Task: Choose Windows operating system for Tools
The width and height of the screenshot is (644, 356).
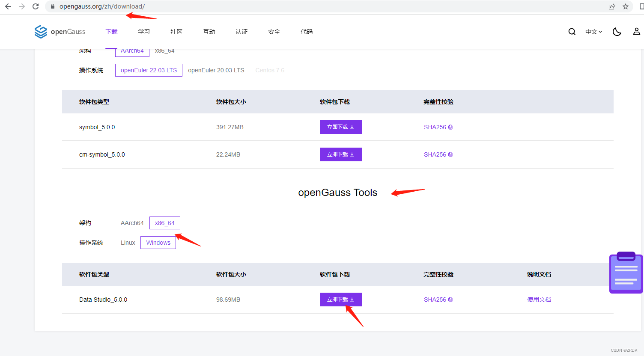Action: pos(158,243)
